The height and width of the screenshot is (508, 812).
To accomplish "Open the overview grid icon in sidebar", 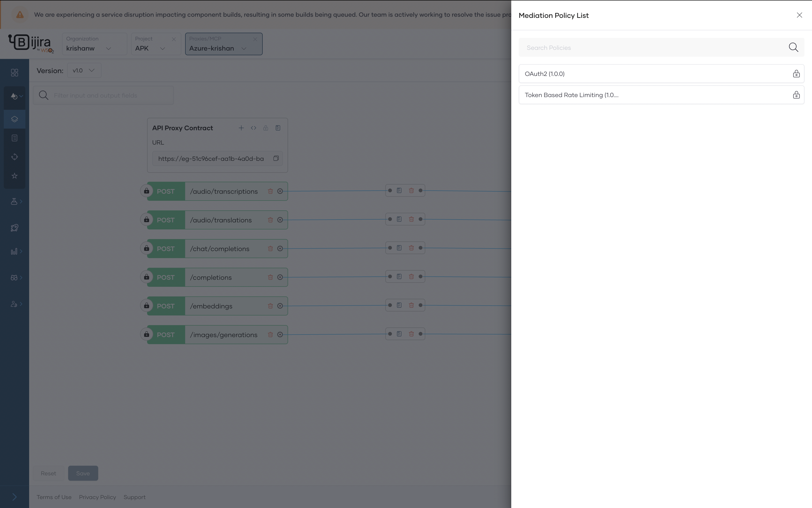I will tap(14, 73).
